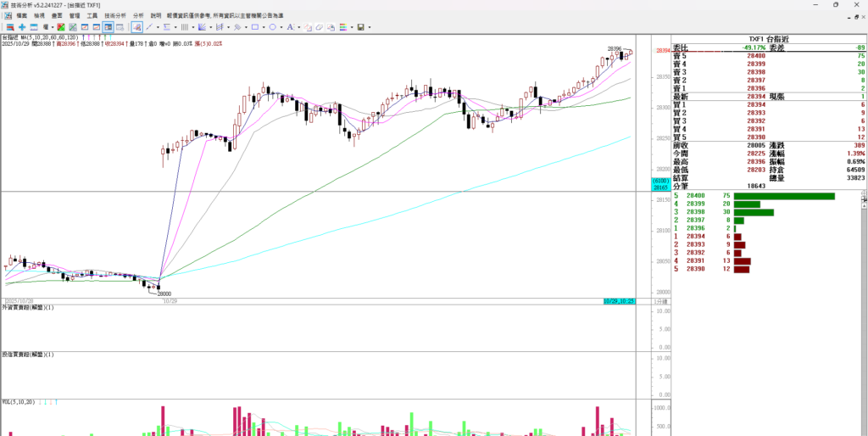This screenshot has height=436, width=868.
Task: Toggle the highlighted quote panel layout button
Action: point(108,27)
